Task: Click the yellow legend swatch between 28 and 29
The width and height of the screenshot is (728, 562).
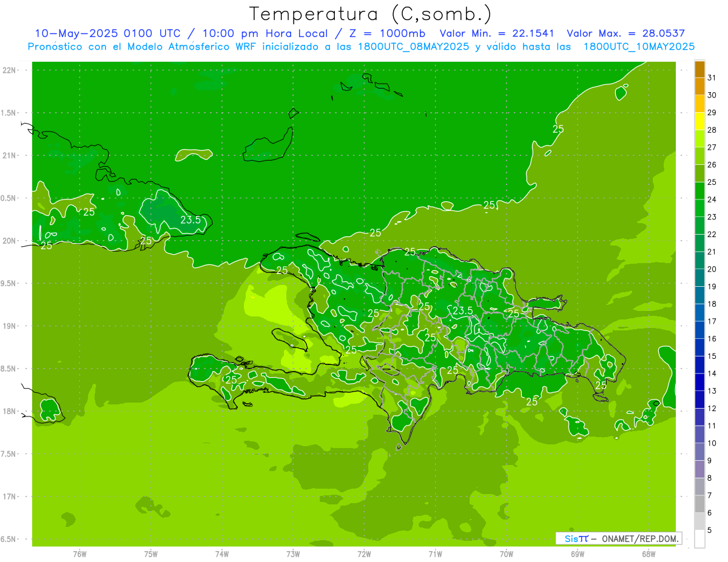Action: pyautogui.click(x=699, y=121)
